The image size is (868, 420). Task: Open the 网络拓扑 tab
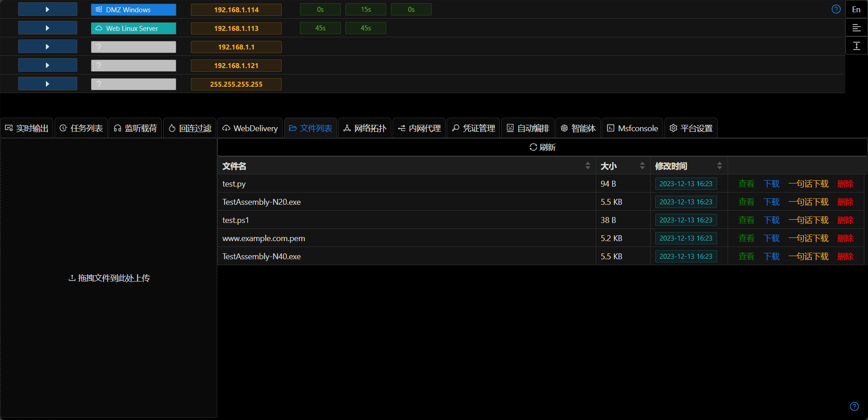365,128
